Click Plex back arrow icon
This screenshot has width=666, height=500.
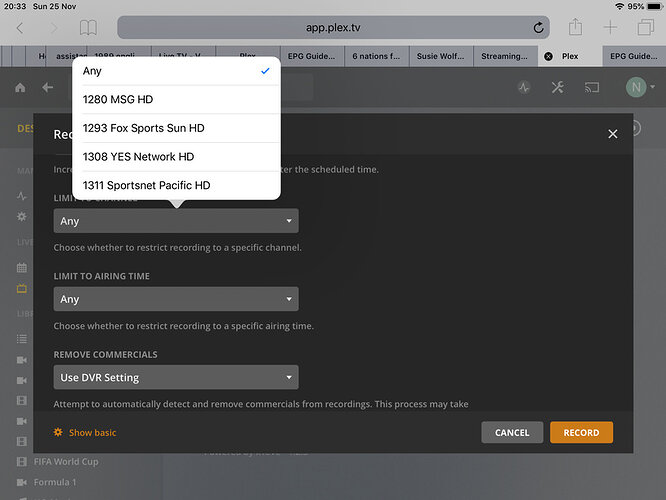(x=48, y=88)
